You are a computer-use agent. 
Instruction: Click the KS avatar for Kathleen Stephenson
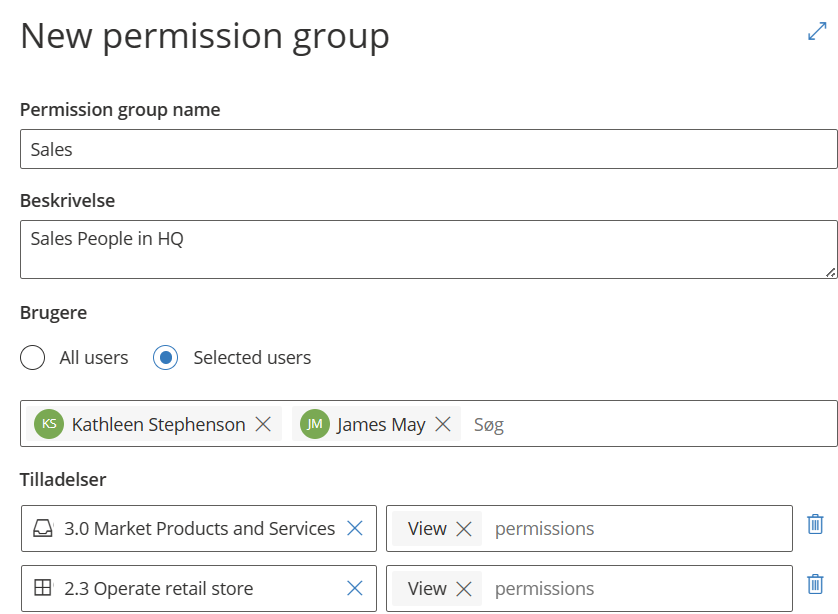point(49,425)
